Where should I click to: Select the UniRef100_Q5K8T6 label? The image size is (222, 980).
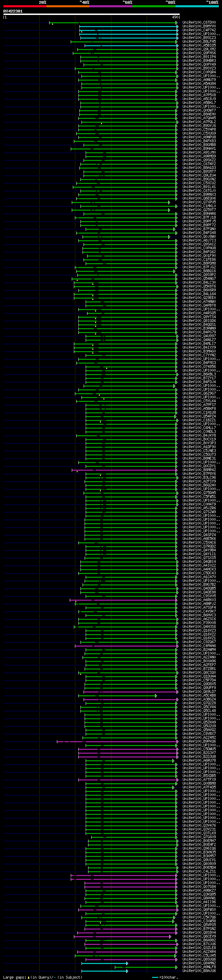click(199, 286)
